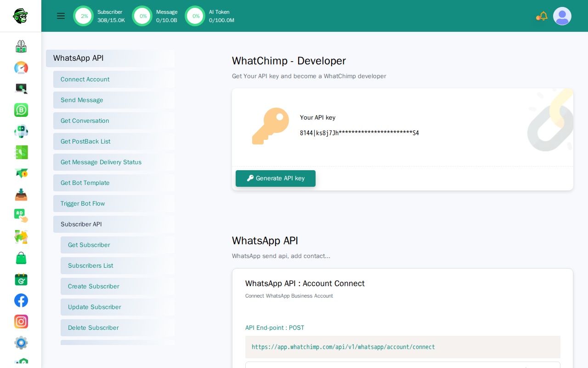Click the AI Token 0% usage indicator
The height and width of the screenshot is (368, 588).
tap(195, 16)
